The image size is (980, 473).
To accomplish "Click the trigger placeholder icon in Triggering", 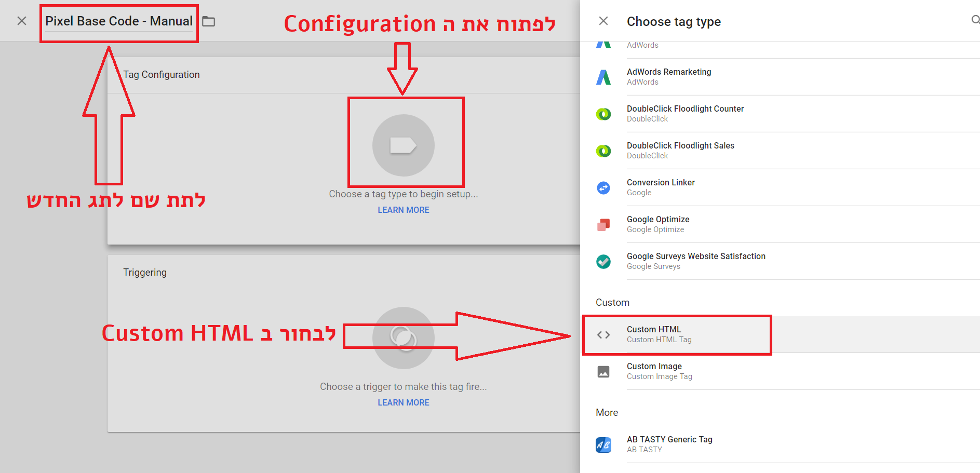I will coord(404,338).
